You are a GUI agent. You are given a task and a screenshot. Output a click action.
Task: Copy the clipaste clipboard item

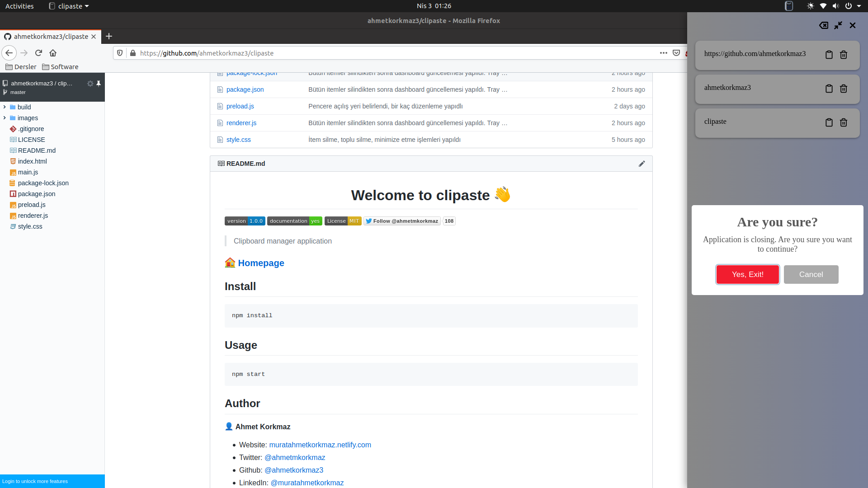pyautogui.click(x=829, y=122)
